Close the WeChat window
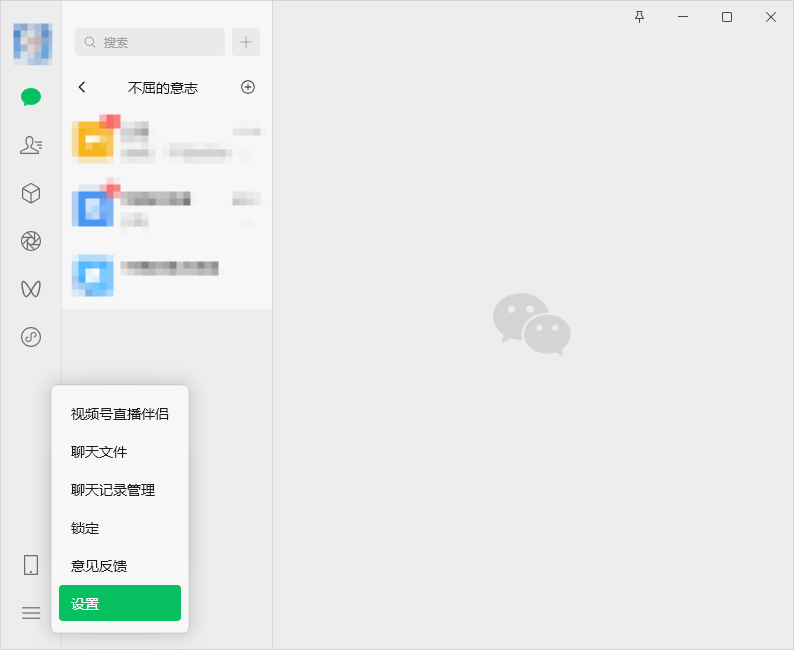The height and width of the screenshot is (650, 794). [x=771, y=17]
